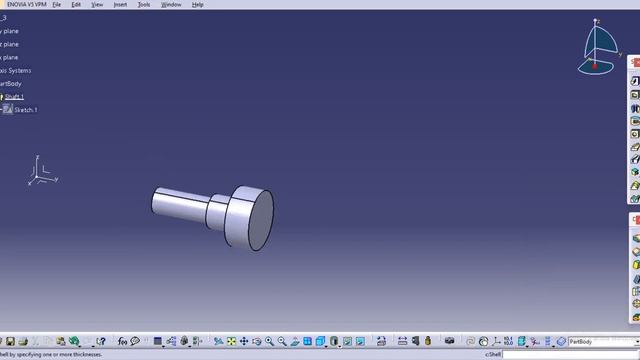
Task: Click the Shading view mode icon
Action: [333, 341]
